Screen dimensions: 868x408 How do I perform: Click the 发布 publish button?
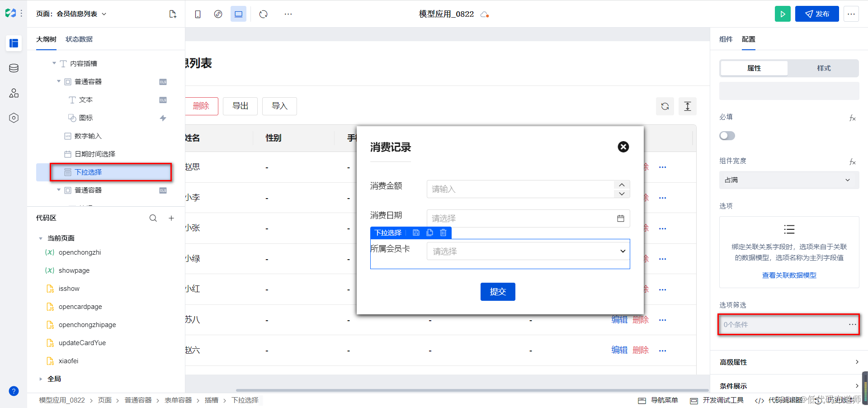(x=817, y=14)
